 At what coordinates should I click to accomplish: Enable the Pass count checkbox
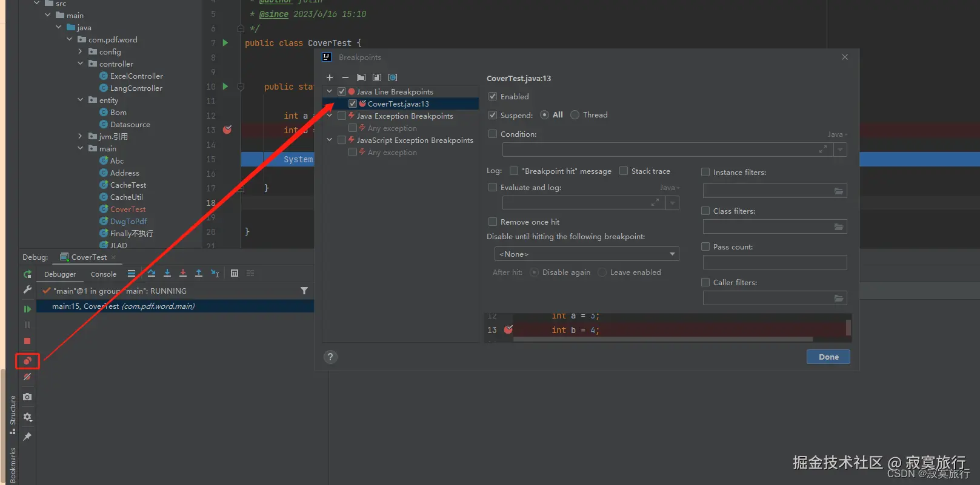[x=705, y=246]
